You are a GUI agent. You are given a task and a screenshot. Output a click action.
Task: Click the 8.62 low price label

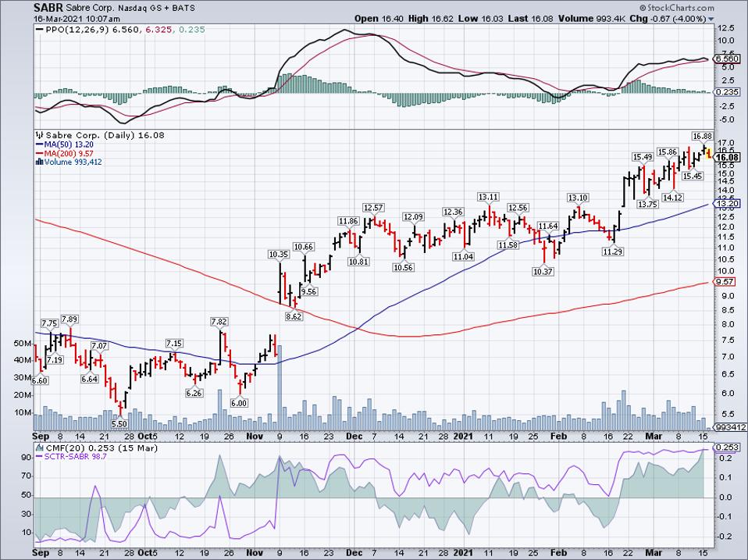294,316
